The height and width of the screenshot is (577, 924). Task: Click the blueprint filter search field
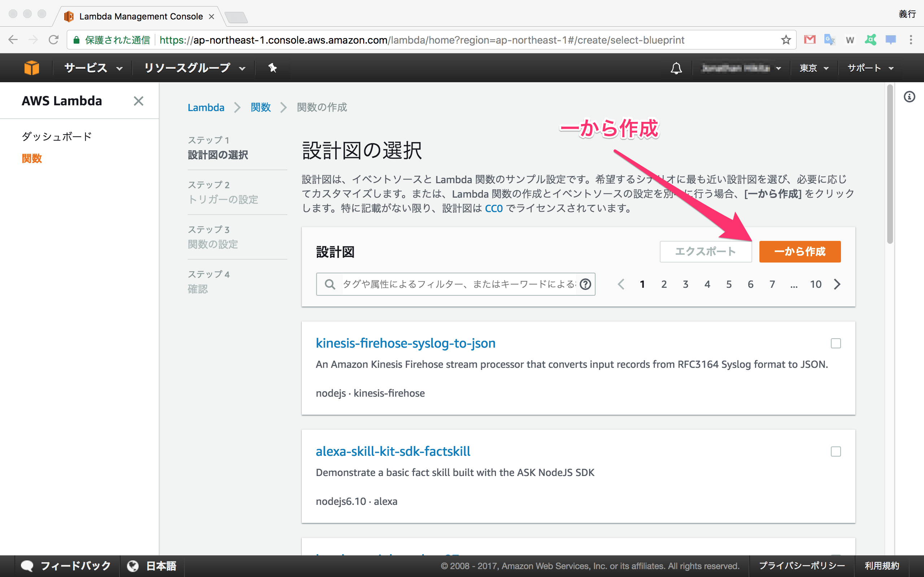[x=458, y=284]
